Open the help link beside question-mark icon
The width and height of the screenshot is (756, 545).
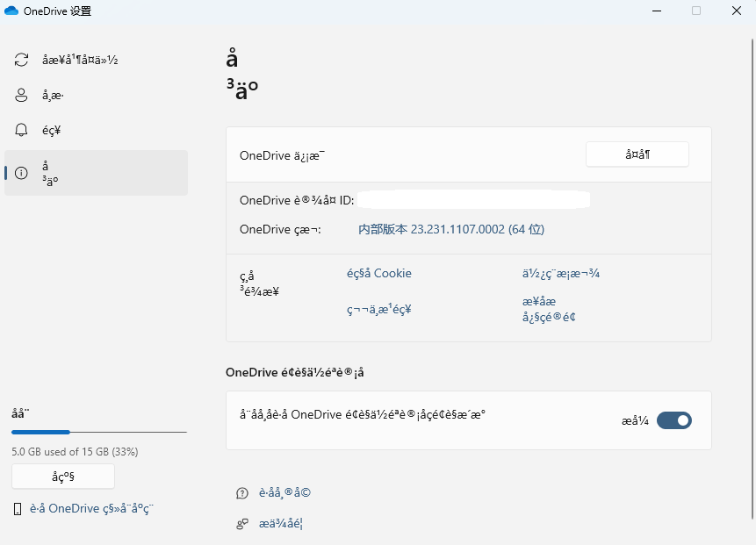pos(284,492)
